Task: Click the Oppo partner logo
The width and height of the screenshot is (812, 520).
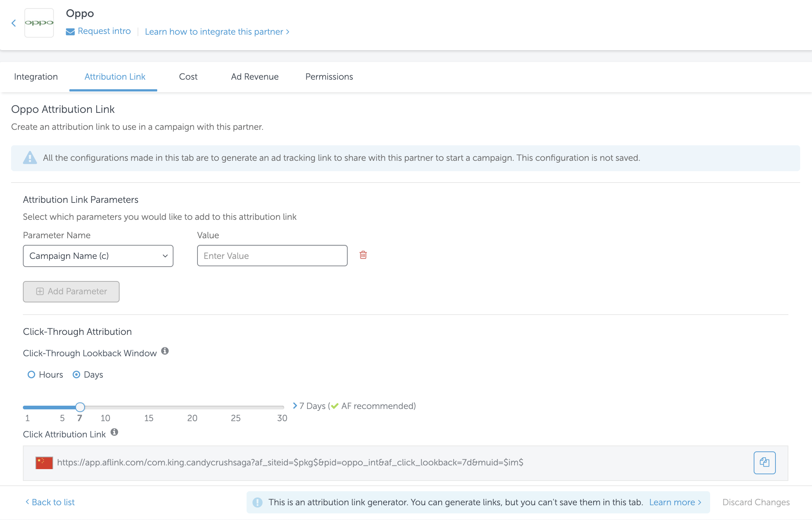Action: pos(39,23)
